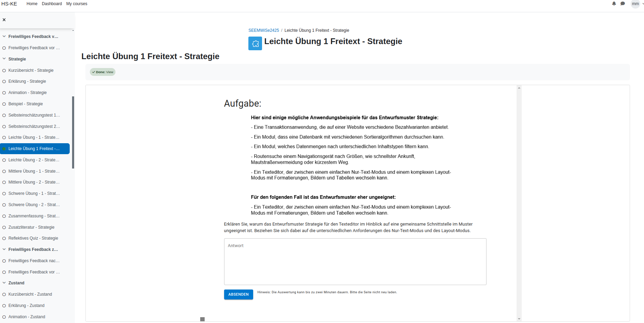Close the course index sidebar with the X

pos(4,19)
